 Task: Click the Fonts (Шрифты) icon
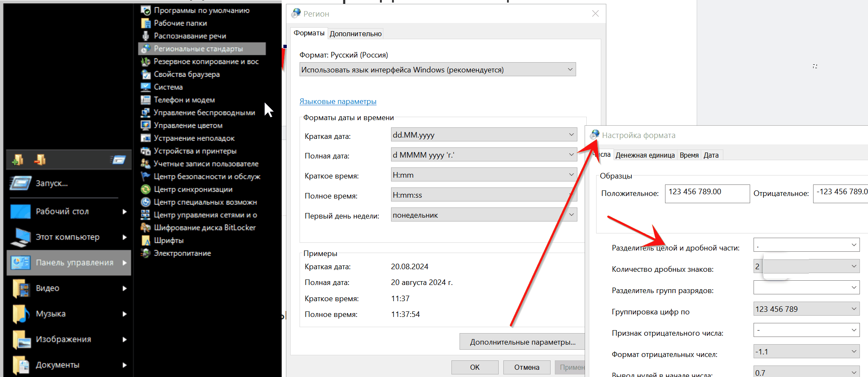click(x=146, y=241)
